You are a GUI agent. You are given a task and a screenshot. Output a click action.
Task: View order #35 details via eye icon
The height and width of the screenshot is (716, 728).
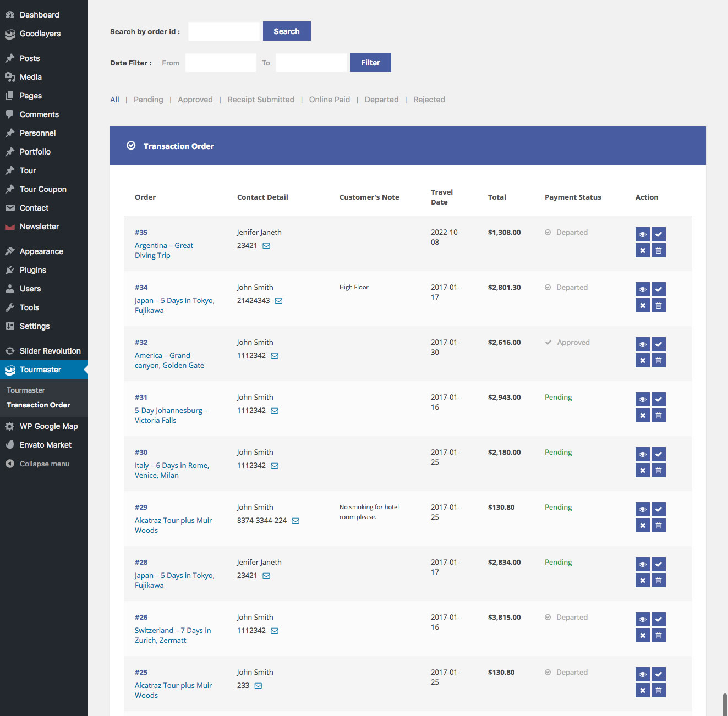[642, 234]
